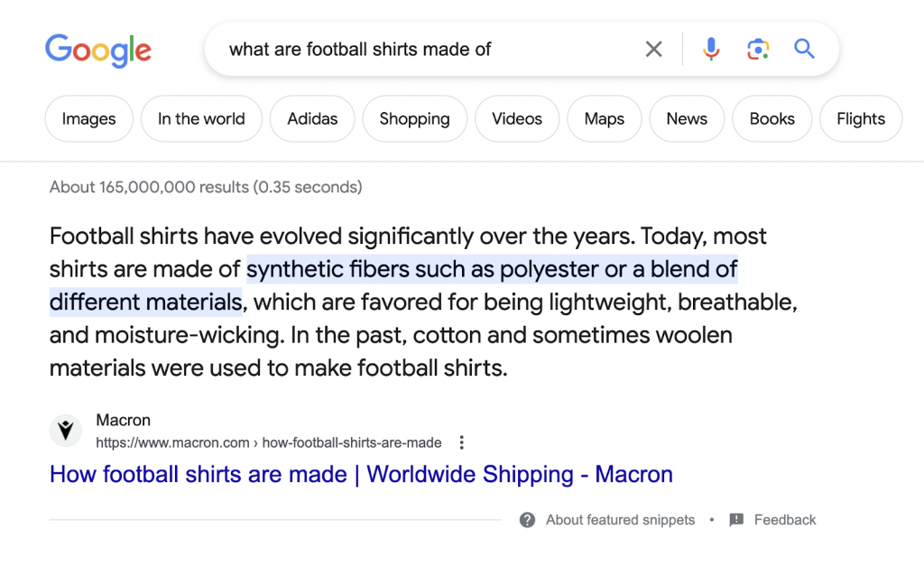Open the Videos filter
Viewport: 924px width, 567px height.
point(517,118)
